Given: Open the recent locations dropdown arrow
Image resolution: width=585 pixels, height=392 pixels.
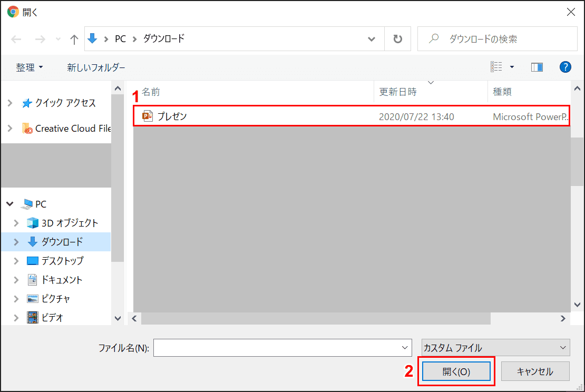Looking at the screenshot, I should 58,39.
